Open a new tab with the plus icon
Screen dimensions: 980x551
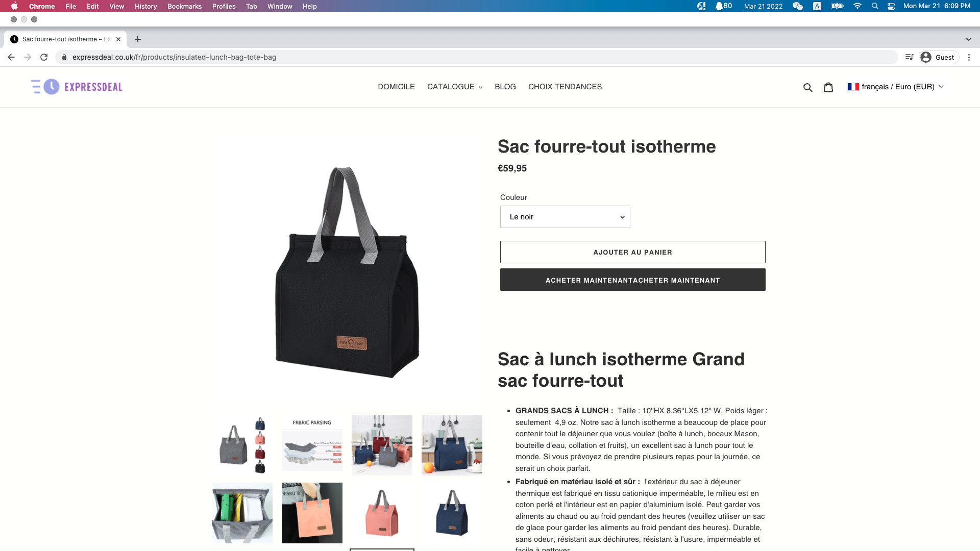coord(138,39)
